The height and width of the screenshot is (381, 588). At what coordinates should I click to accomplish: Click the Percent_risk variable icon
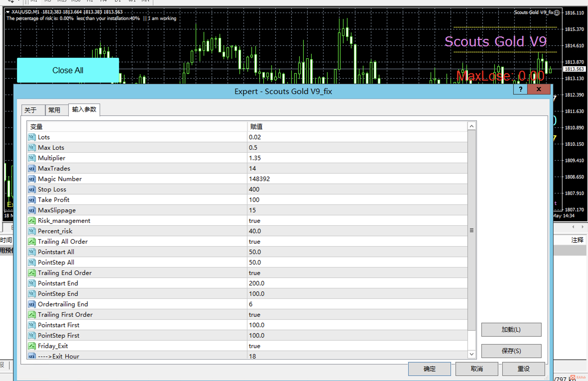coord(32,231)
